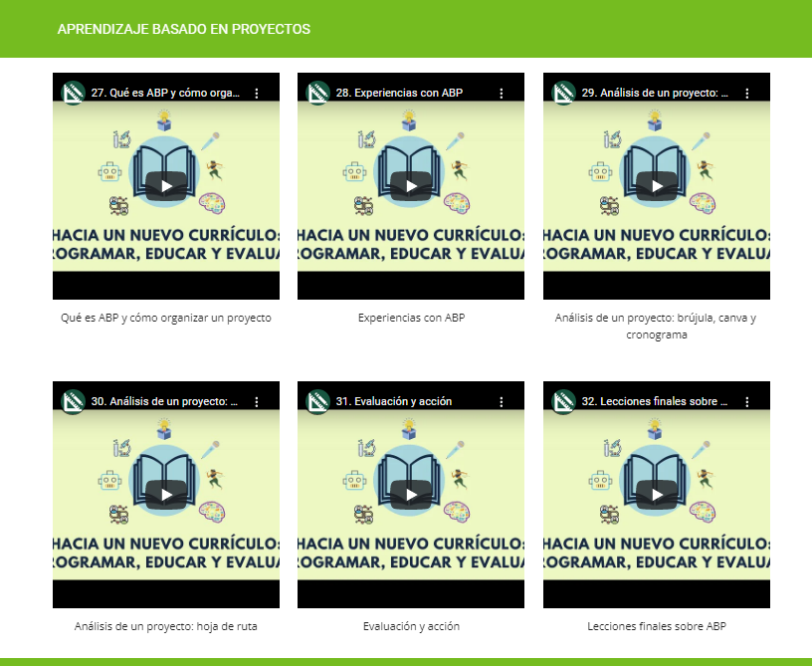
Task: Open the options menu on video 27
Action: click(258, 92)
